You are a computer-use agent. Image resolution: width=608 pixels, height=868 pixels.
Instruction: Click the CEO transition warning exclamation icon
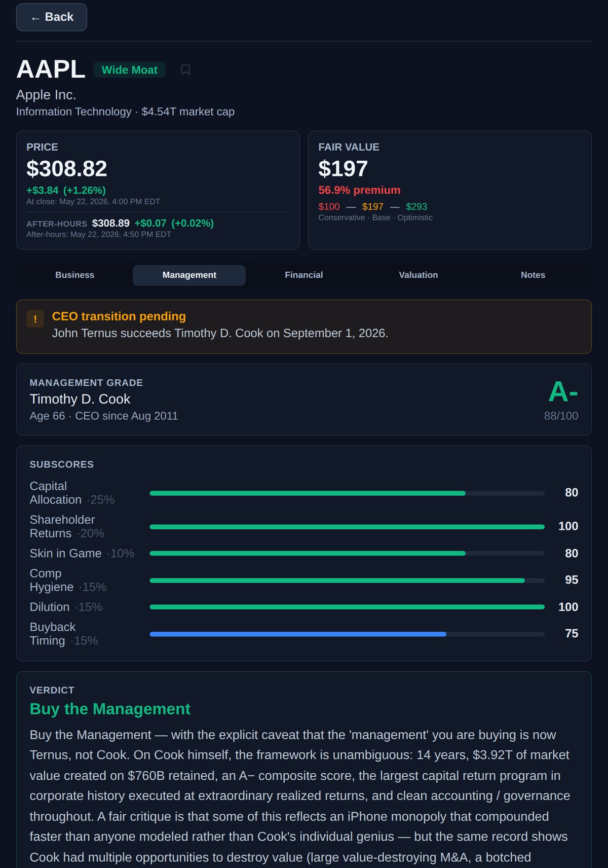(35, 319)
